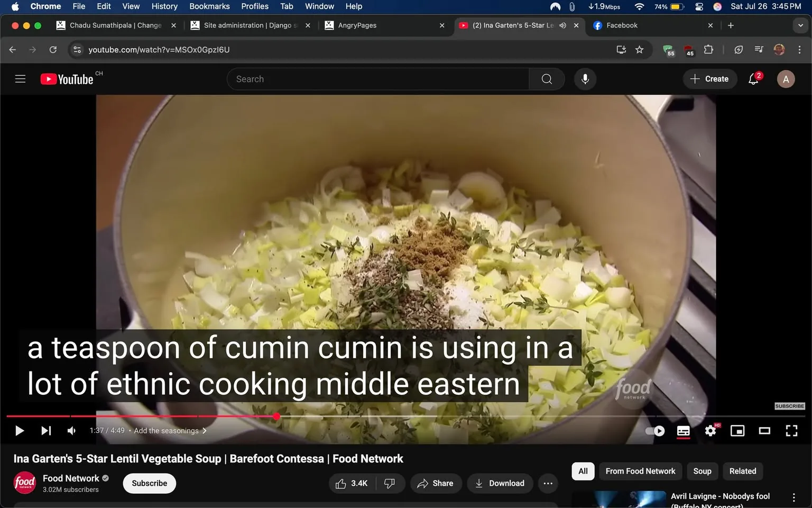
Task: Click the Food Network channel avatar
Action: [x=24, y=482]
